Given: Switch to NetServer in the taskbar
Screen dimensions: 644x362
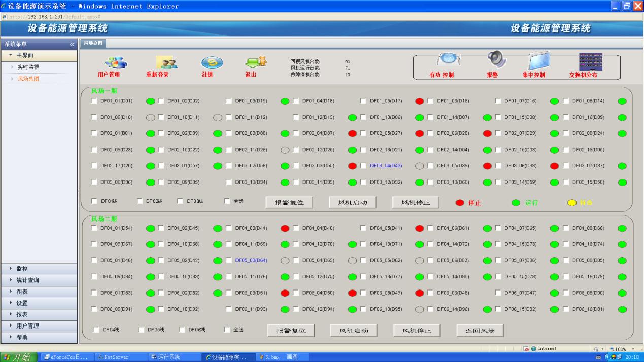Looking at the screenshot, I should coord(116,357).
